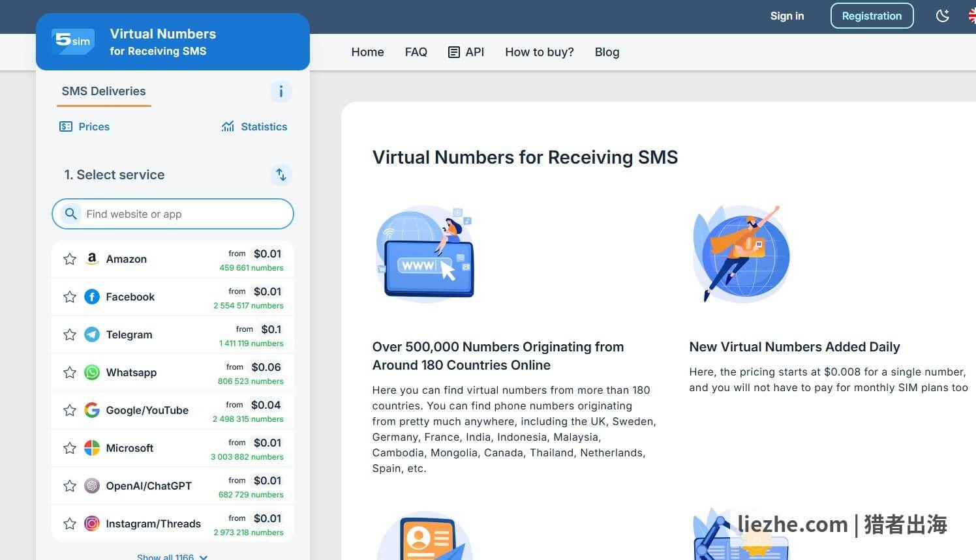Select the OpenAI/ChatGPT service name
This screenshot has height=560, width=976.
149,486
